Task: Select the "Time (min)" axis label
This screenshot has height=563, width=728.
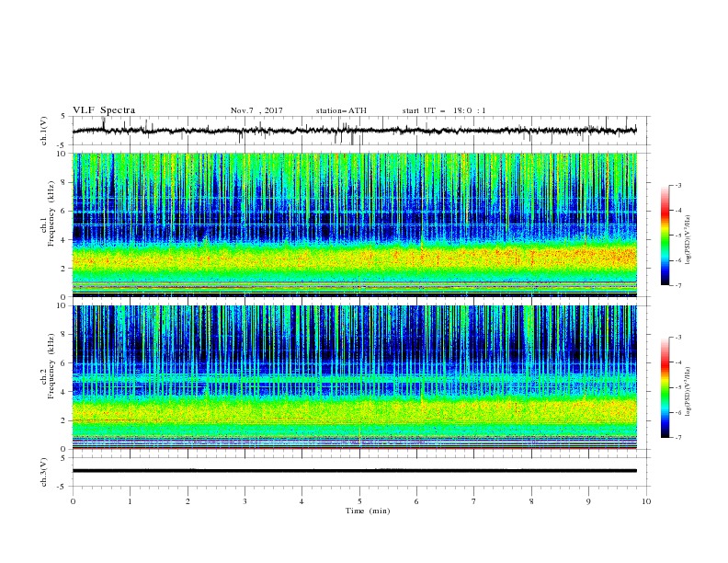Action: point(368,511)
